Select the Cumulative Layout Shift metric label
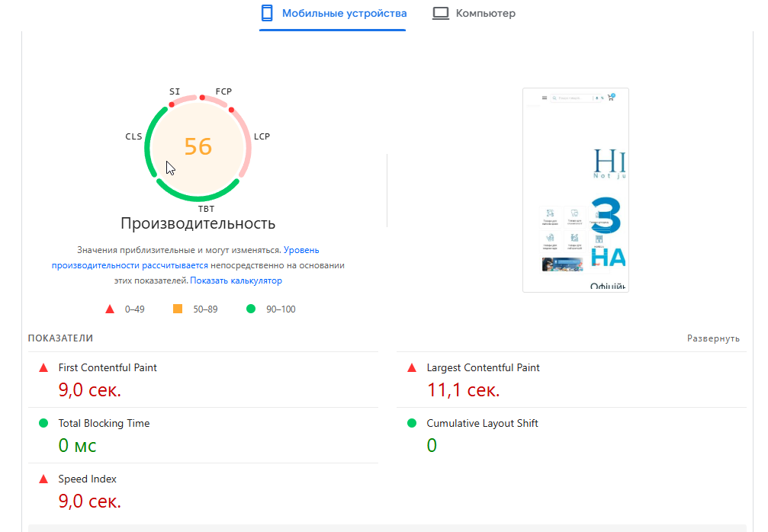The height and width of the screenshot is (532, 768). pos(482,423)
